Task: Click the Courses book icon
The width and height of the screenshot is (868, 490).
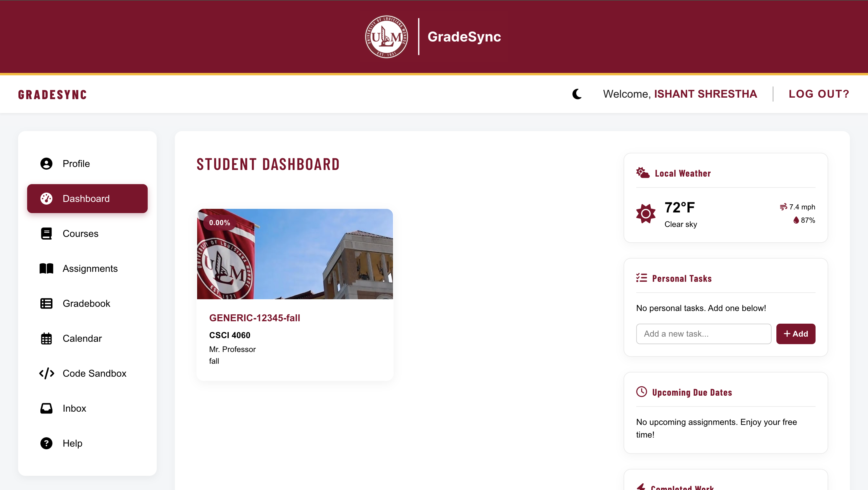Action: click(x=46, y=234)
